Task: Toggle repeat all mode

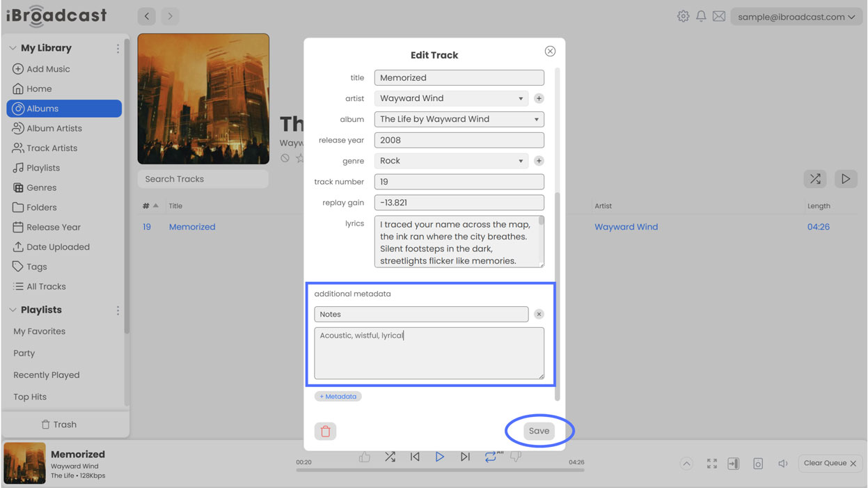Action: [491, 457]
